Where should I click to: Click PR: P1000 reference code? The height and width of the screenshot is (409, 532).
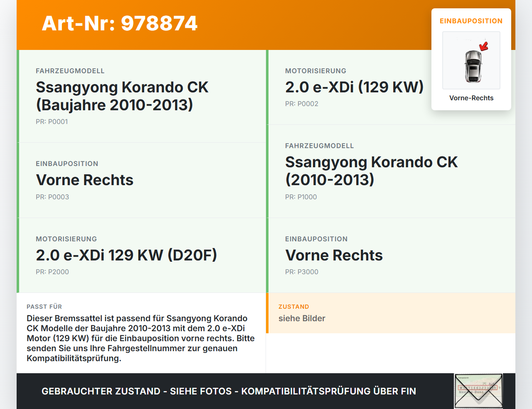coord(301,197)
